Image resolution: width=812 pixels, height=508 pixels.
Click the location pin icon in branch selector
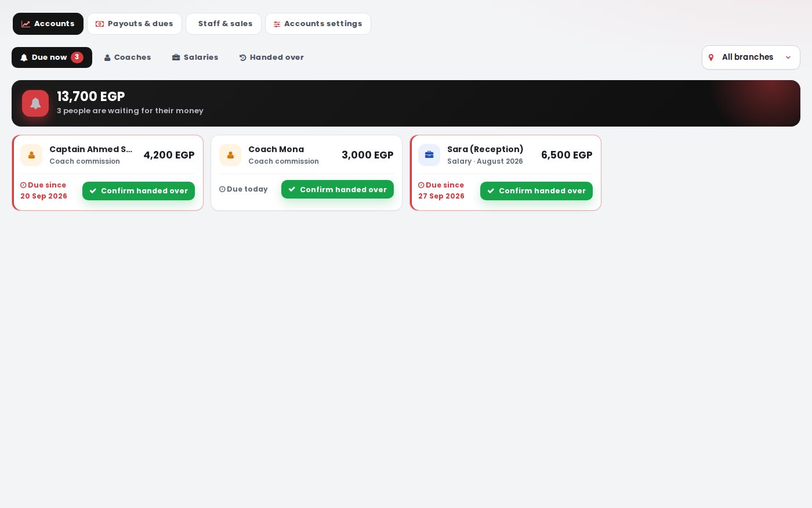(x=711, y=57)
